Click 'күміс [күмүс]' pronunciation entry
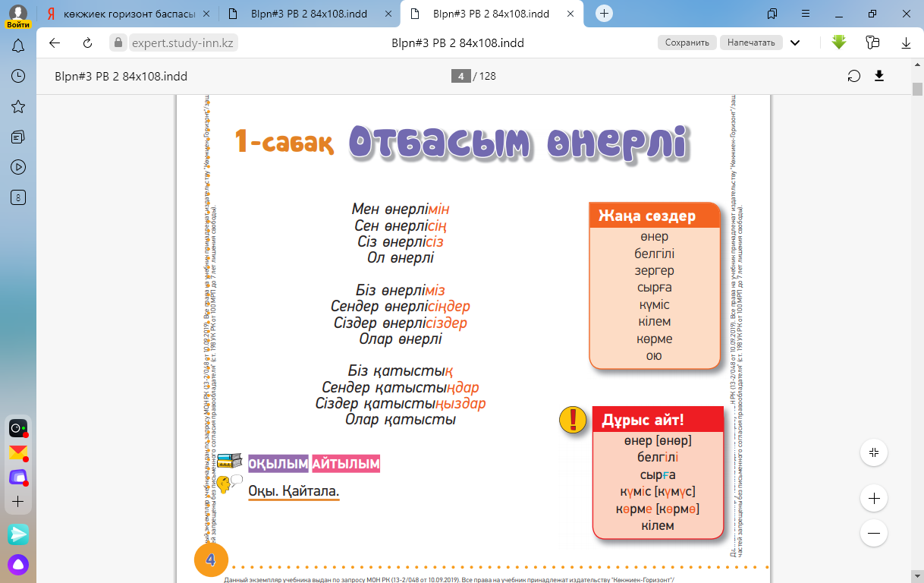Image resolution: width=924 pixels, height=583 pixels. pyautogui.click(x=658, y=491)
